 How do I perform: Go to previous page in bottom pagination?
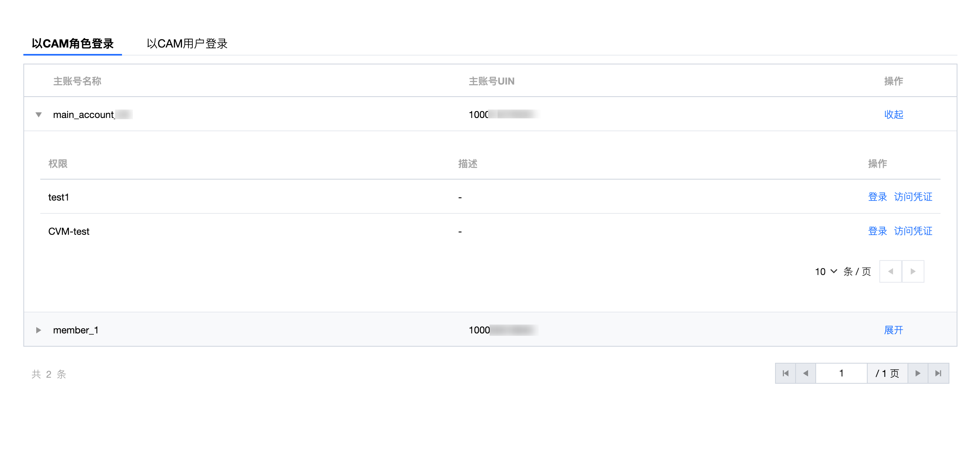click(x=806, y=373)
